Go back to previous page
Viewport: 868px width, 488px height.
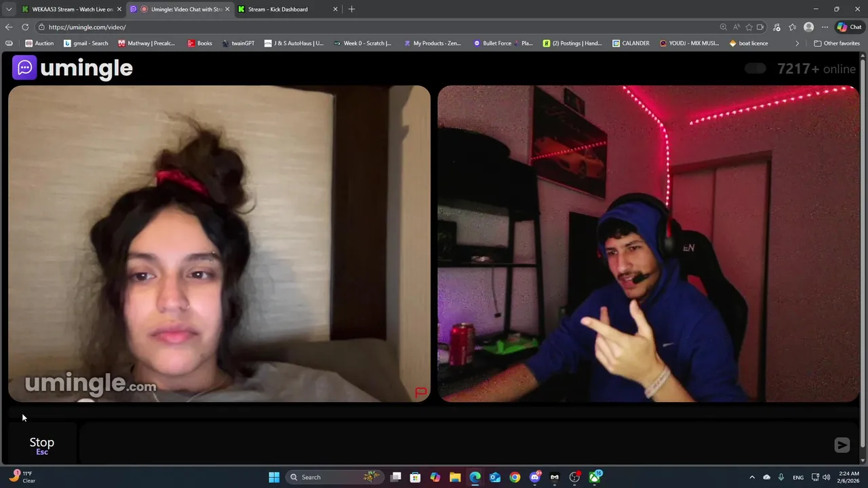point(9,27)
